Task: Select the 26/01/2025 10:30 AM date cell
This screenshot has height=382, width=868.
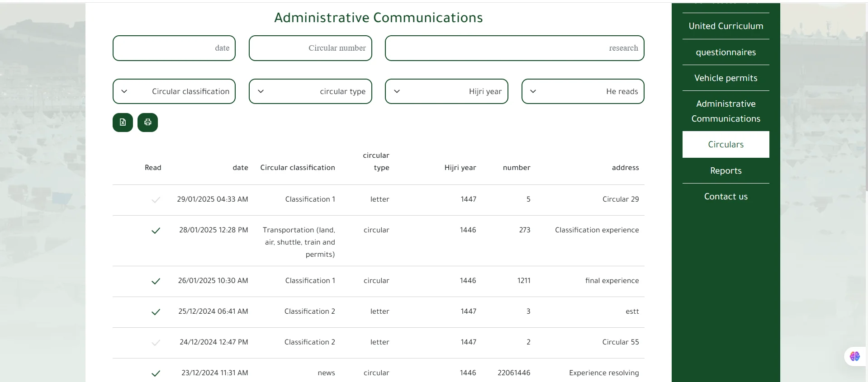Action: click(x=213, y=281)
